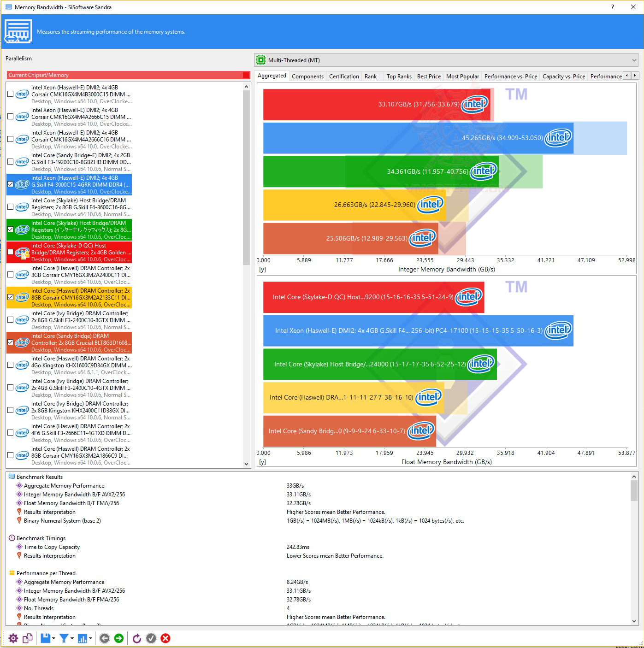Open the dropdown arrow beside the chart icon
Viewport: 644px width, 648px height.
tap(91, 638)
